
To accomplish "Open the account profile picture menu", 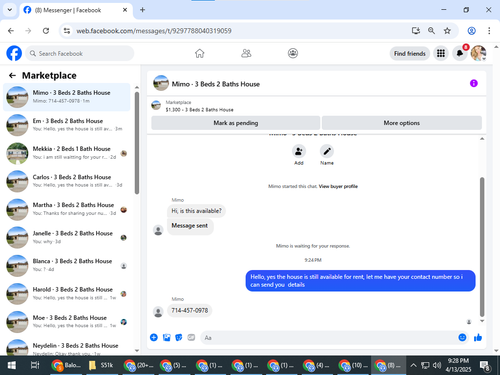I will coord(478,53).
